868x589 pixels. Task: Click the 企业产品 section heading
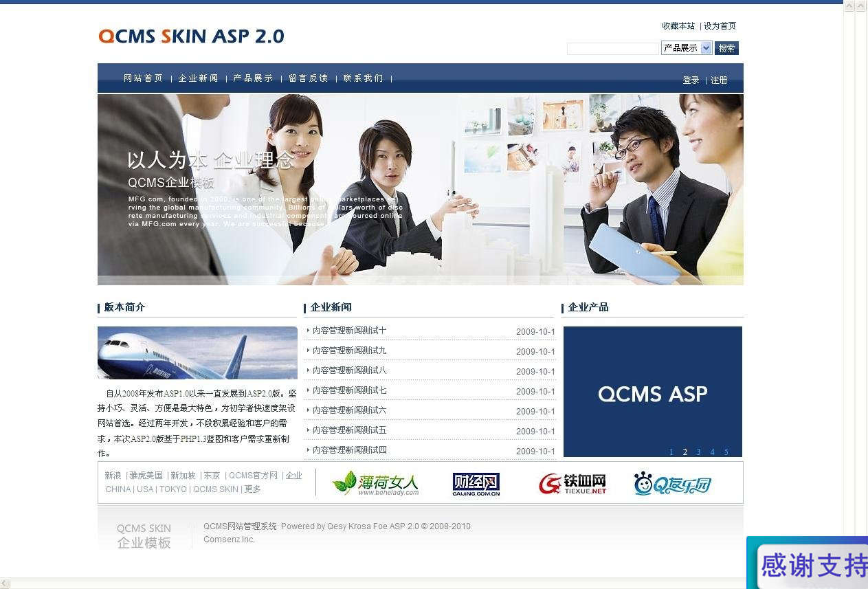[588, 307]
